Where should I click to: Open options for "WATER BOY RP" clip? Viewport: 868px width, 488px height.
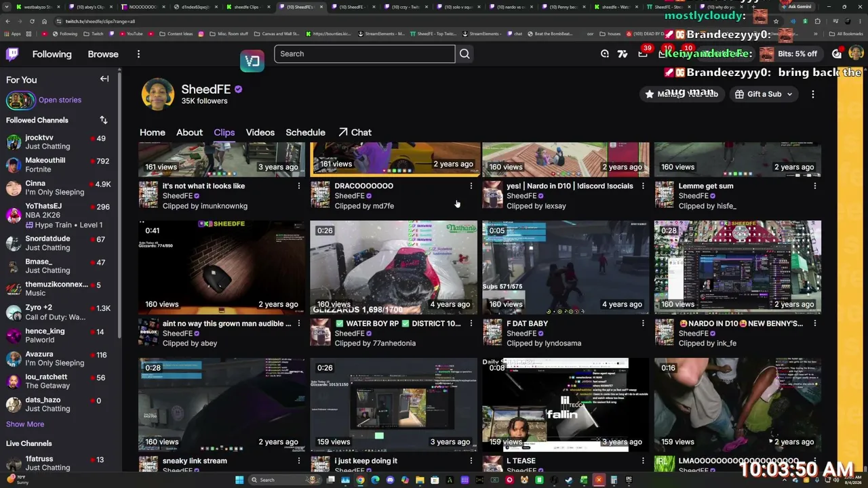[x=471, y=323]
